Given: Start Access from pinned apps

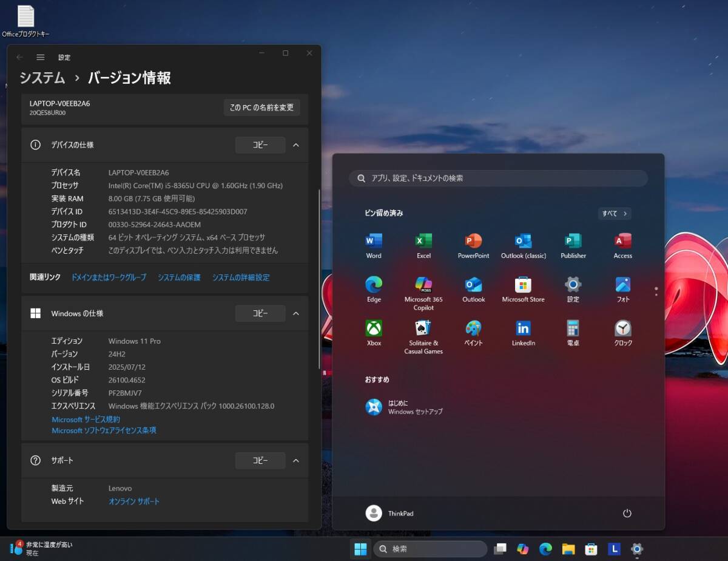Looking at the screenshot, I should [623, 246].
